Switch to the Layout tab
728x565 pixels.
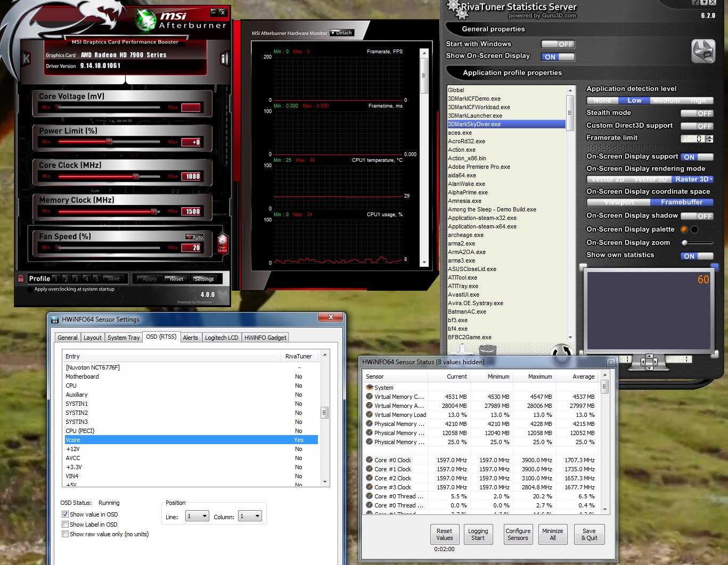tap(92, 338)
